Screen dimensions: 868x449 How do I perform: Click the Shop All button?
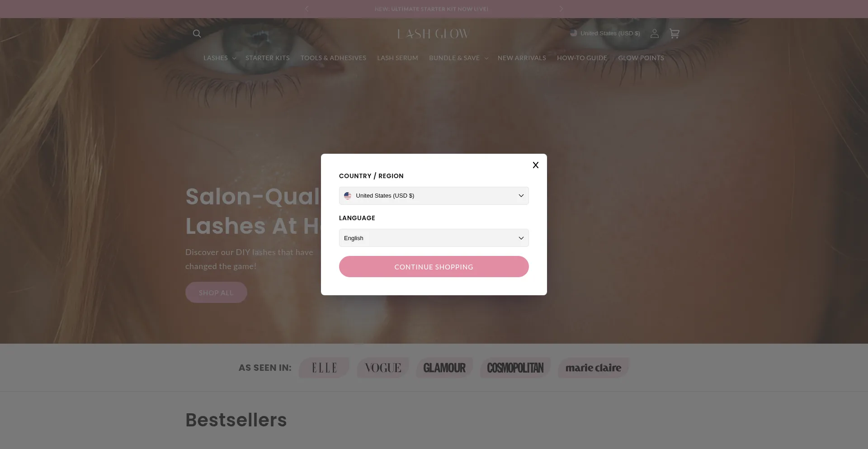pyautogui.click(x=216, y=293)
